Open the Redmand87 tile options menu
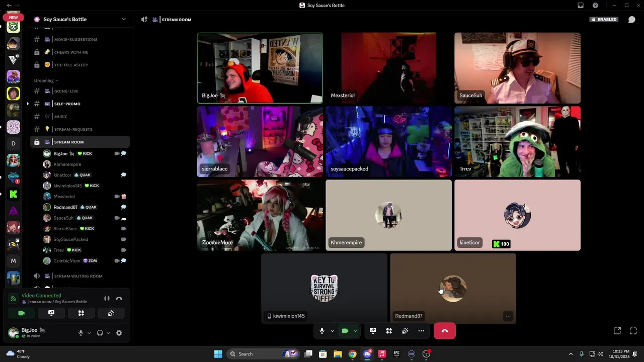 pos(508,316)
